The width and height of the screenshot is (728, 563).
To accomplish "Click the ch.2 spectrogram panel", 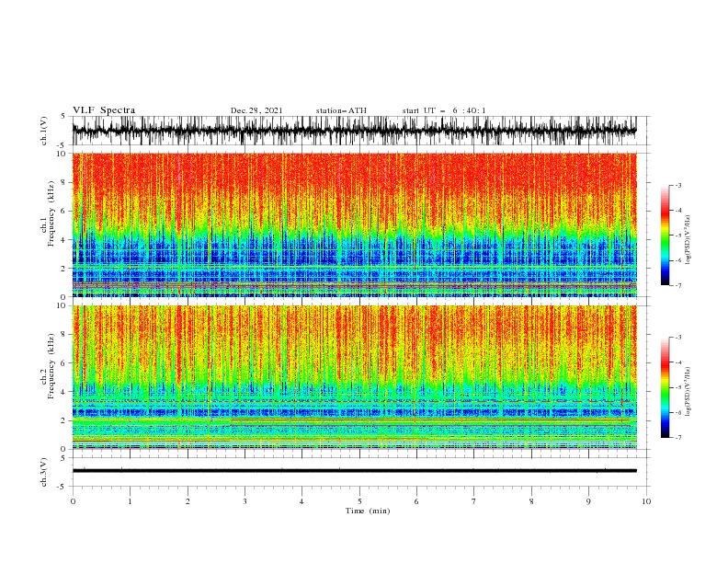I will 354,377.
